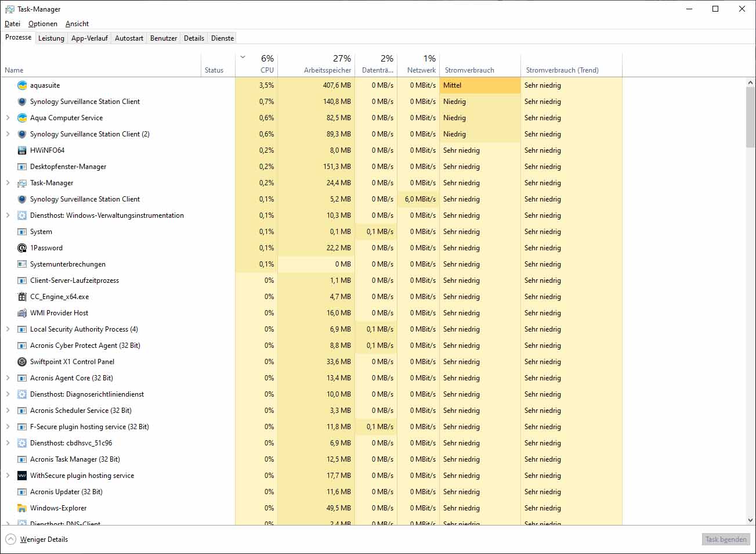Expand the Aqua Computer Service group
This screenshot has width=756, height=554.
pyautogui.click(x=8, y=118)
